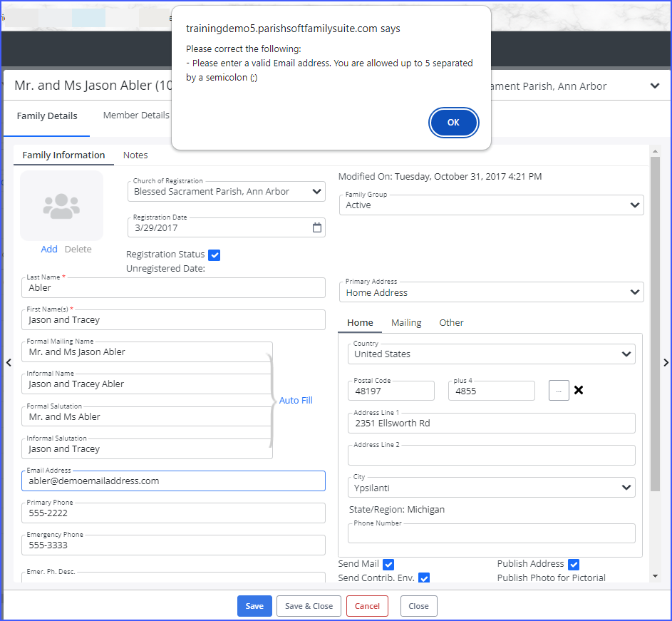Toggle the Publish Address checkbox
The height and width of the screenshot is (621, 672).
coord(574,565)
